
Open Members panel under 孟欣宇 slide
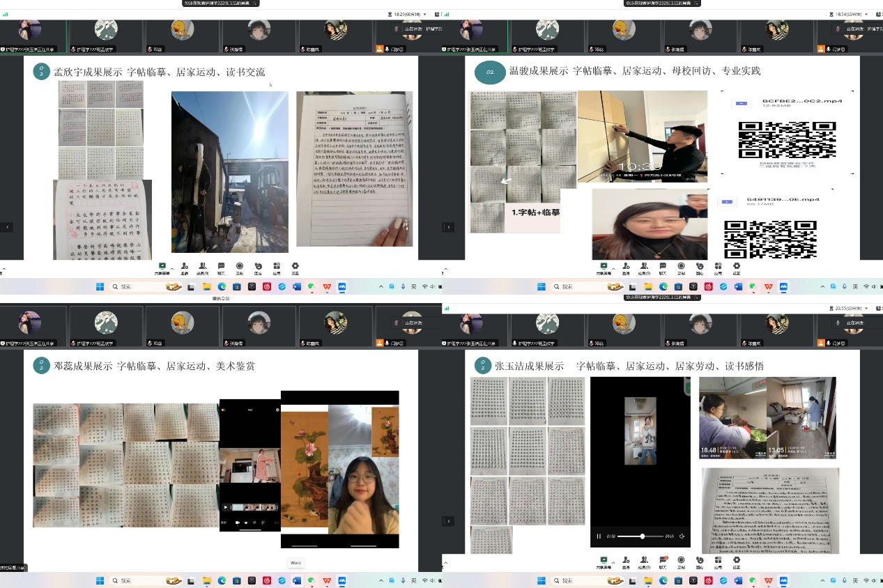[203, 267]
